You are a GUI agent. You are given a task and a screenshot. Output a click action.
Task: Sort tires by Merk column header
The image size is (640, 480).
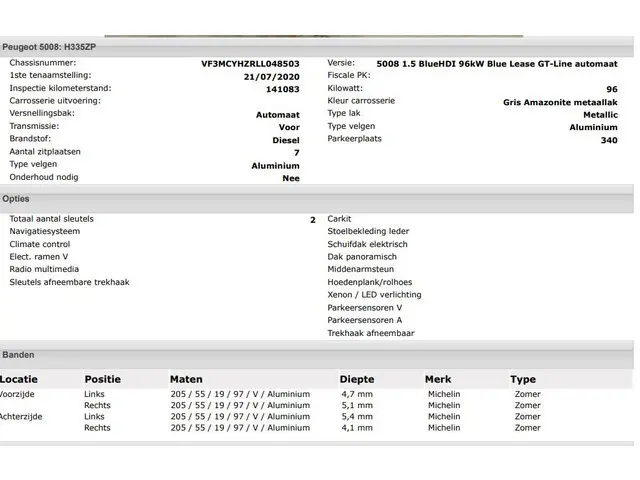pos(438,379)
